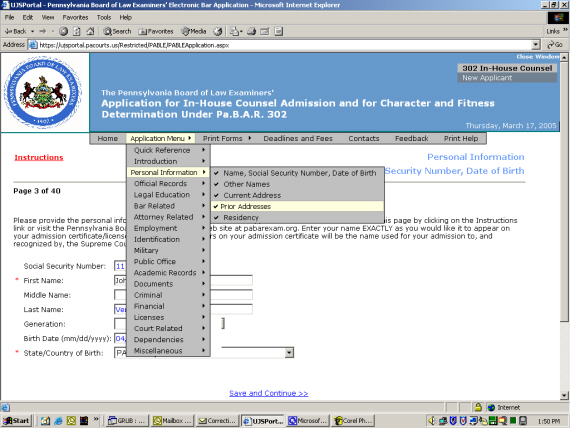
Task: Open the Media pane from the toolbar
Action: pyautogui.click(x=194, y=31)
